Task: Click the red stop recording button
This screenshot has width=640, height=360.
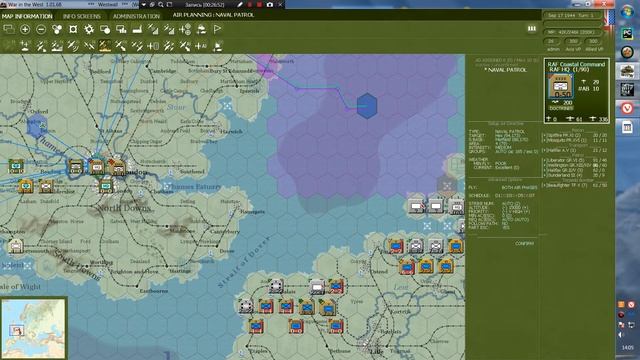Action: pyautogui.click(x=260, y=4)
